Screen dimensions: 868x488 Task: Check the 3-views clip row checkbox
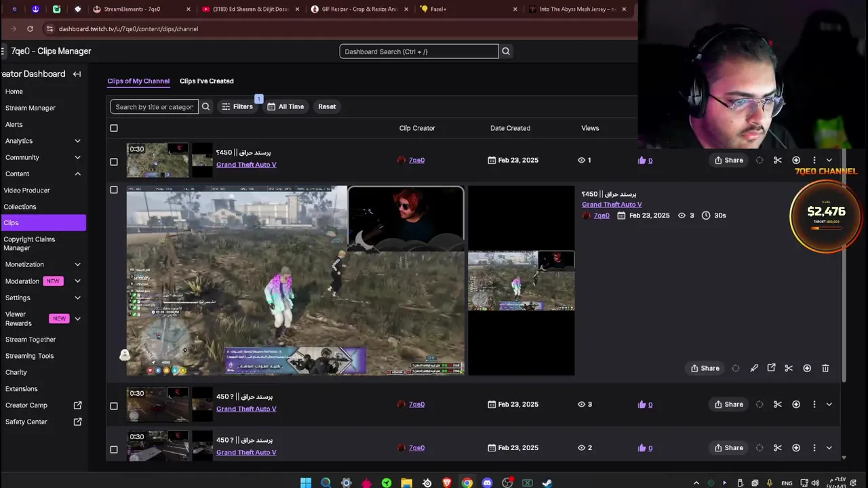[x=114, y=406]
